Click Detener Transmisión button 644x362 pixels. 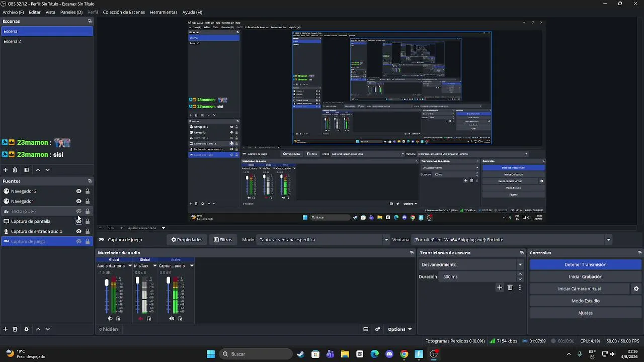[x=586, y=264]
